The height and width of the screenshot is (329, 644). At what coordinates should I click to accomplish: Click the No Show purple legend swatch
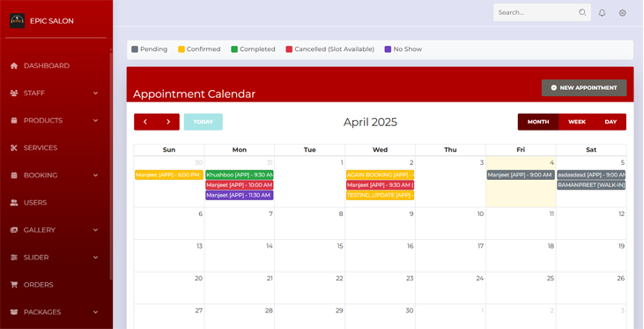click(388, 49)
